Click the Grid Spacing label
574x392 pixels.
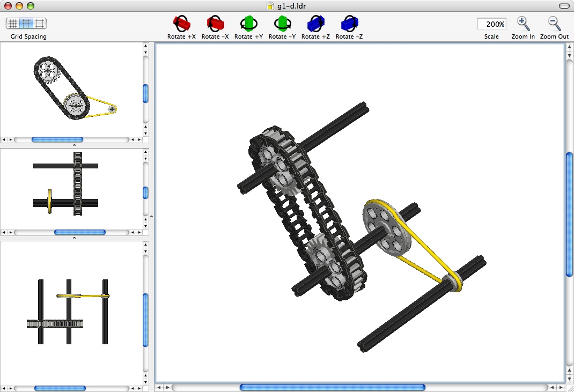click(x=28, y=36)
